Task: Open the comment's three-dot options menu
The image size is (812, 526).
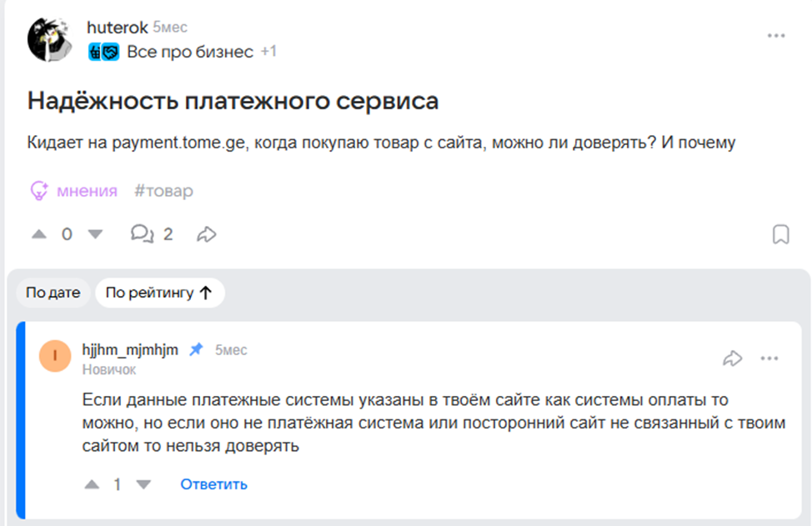Action: [769, 358]
